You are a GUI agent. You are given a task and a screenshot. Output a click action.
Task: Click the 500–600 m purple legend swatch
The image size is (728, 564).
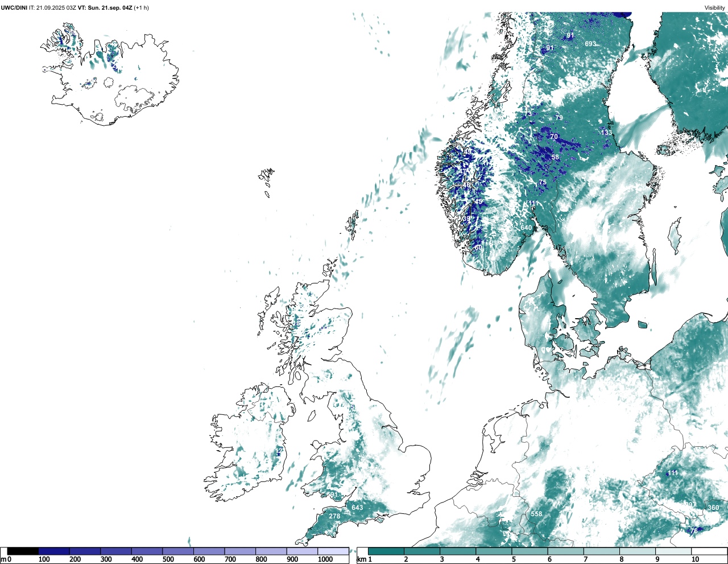click(x=178, y=551)
